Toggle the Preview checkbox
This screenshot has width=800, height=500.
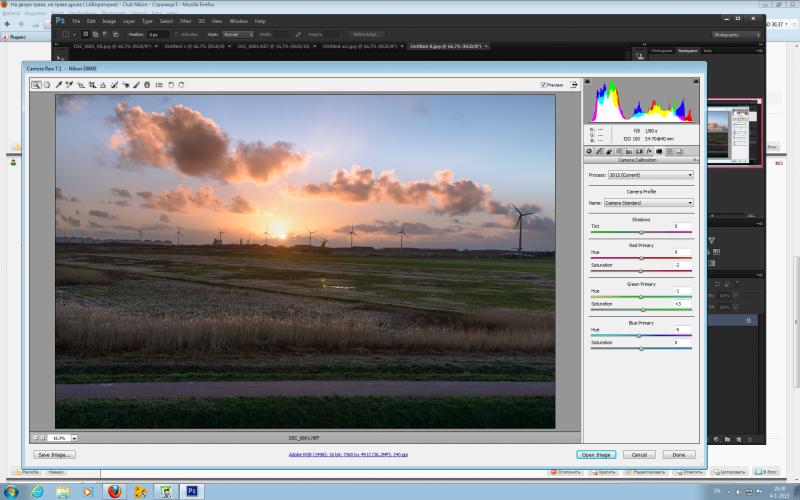coord(543,85)
